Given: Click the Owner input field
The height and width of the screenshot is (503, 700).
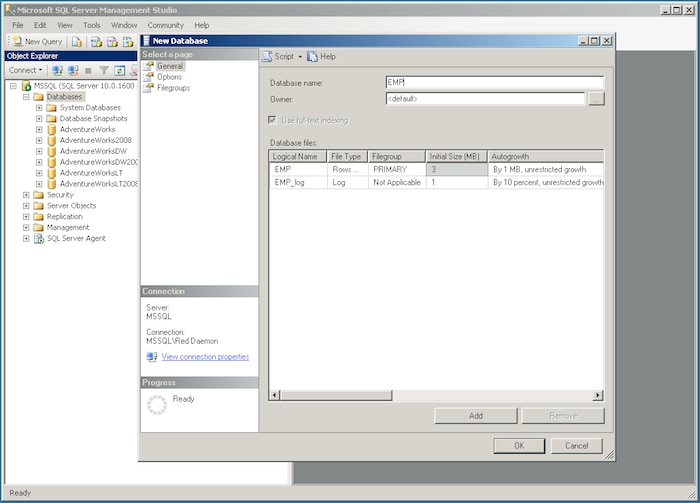Looking at the screenshot, I should point(485,99).
